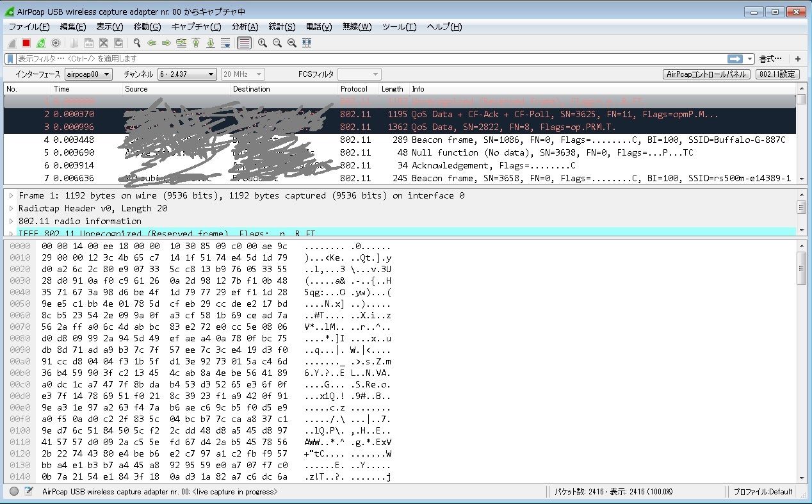Click the Length column header
Image resolution: width=812 pixels, height=504 pixels.
[394, 89]
